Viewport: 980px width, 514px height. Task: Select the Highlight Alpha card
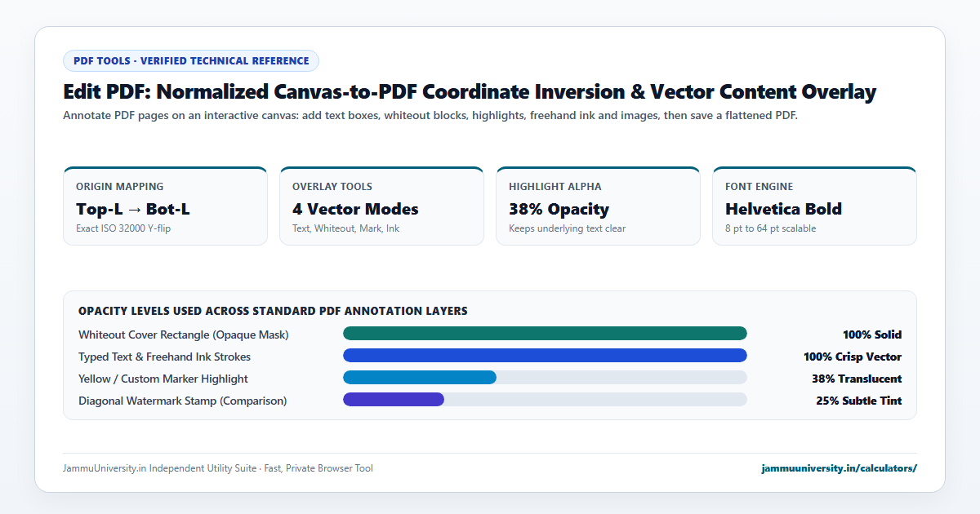(598, 206)
